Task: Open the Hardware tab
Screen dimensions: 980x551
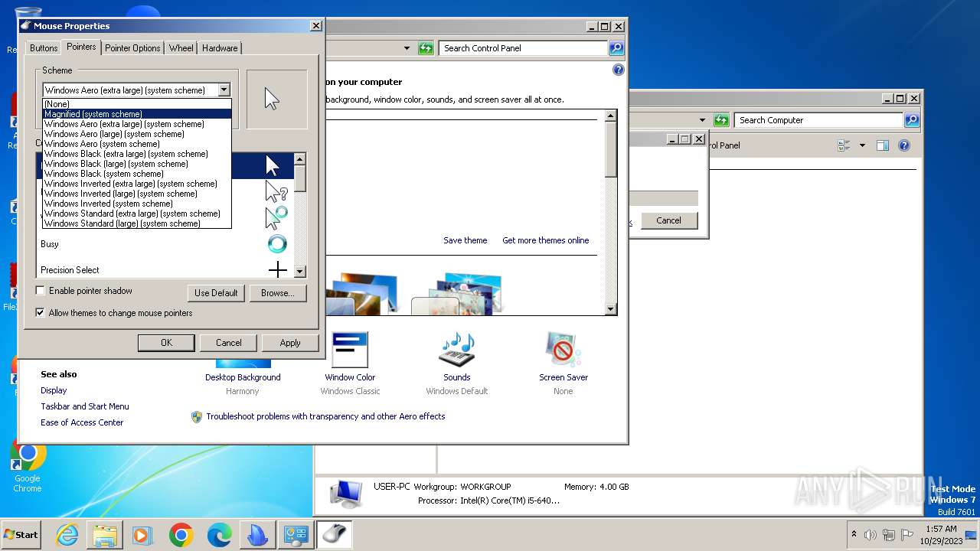Action: (x=220, y=48)
